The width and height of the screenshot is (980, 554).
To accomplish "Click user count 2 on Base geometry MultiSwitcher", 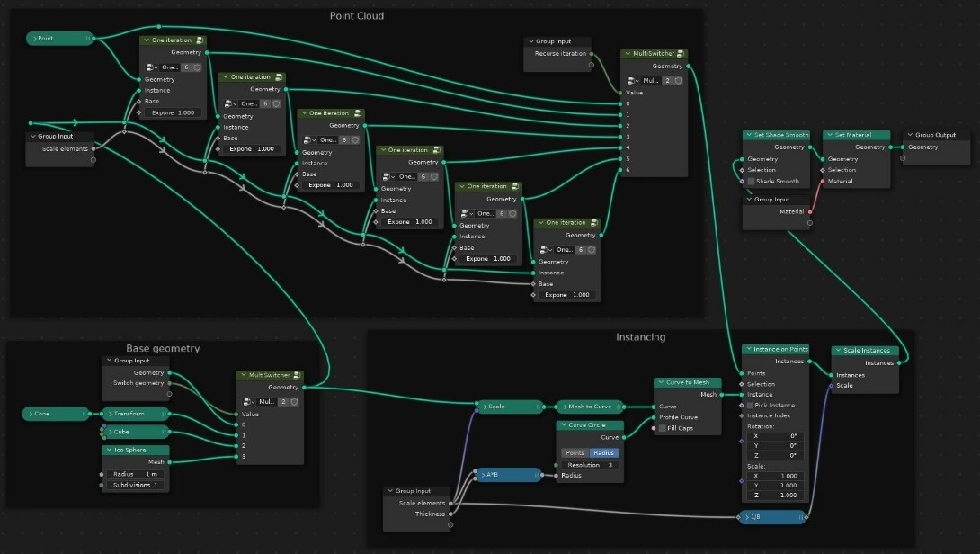I will tap(283, 401).
